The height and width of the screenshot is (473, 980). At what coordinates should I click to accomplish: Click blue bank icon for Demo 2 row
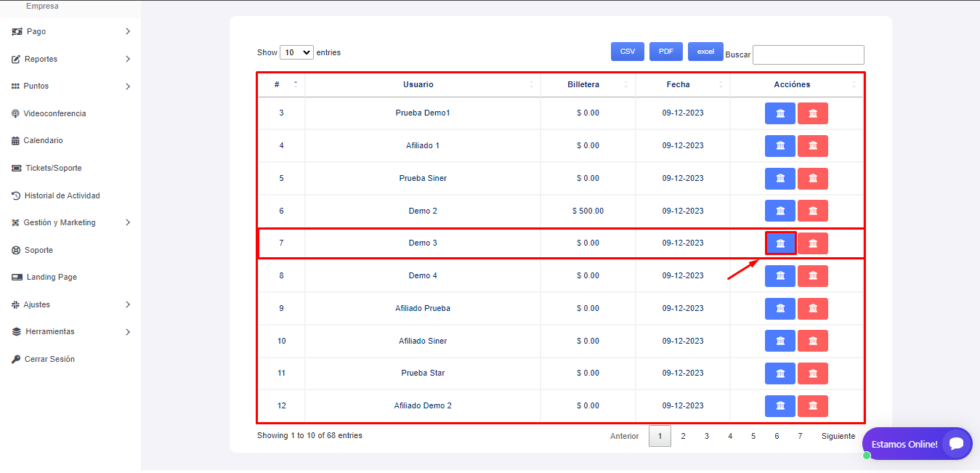(x=780, y=211)
